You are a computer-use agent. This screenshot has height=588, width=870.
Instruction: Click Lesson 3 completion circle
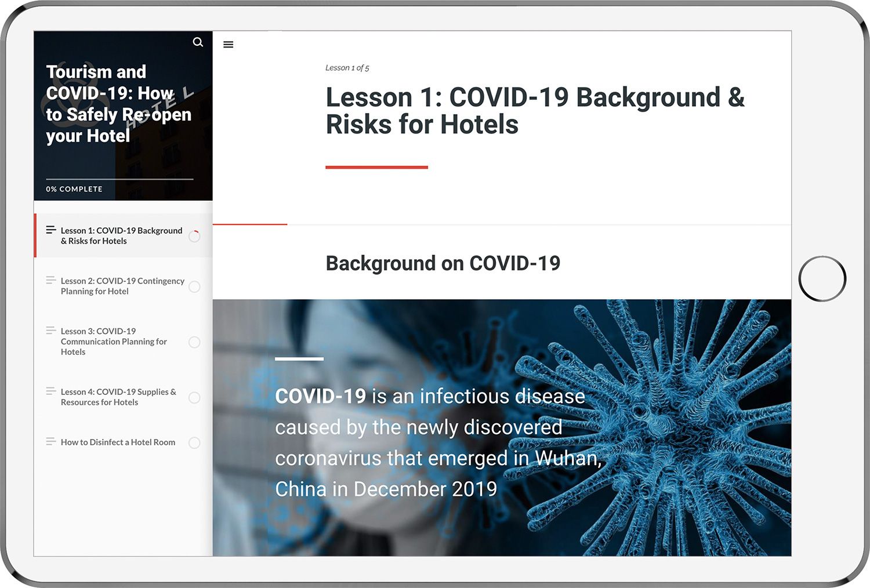(194, 342)
